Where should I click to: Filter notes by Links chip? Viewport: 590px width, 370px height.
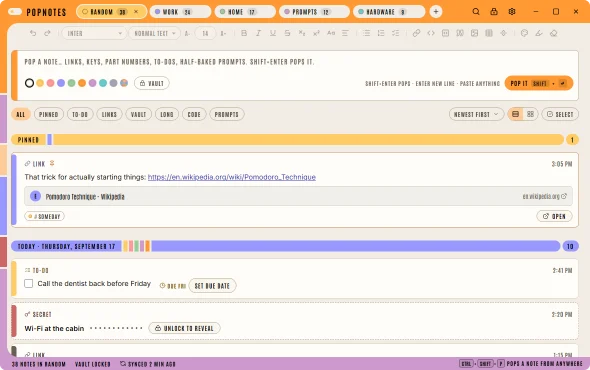coord(109,114)
